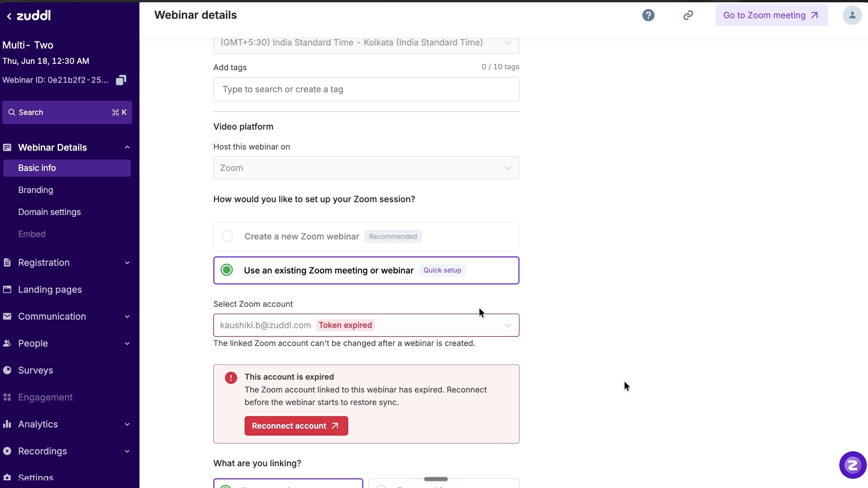Open Landing pages menu item
Viewport: 868px width, 488px height.
[50, 290]
